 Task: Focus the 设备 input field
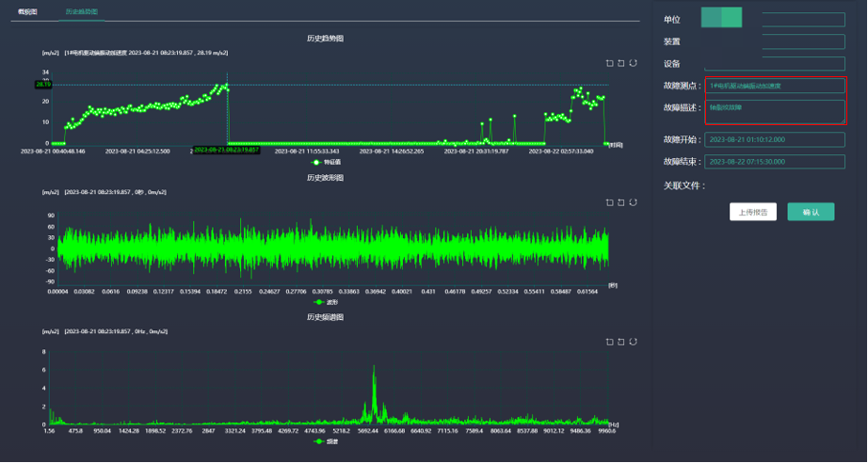775,64
